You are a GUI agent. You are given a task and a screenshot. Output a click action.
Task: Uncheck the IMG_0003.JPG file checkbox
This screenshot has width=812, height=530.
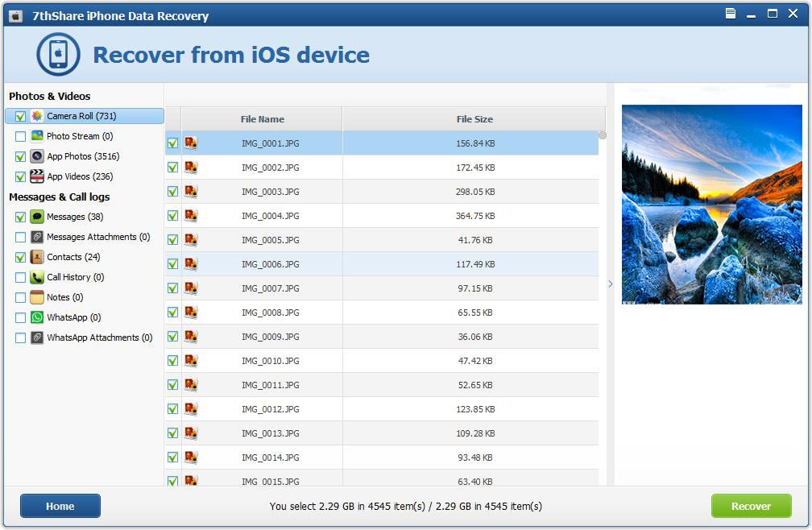point(172,192)
